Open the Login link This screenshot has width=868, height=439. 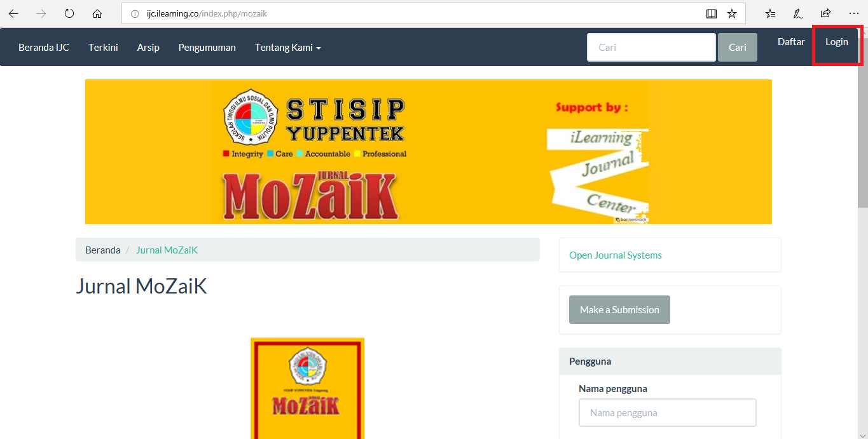click(x=837, y=42)
